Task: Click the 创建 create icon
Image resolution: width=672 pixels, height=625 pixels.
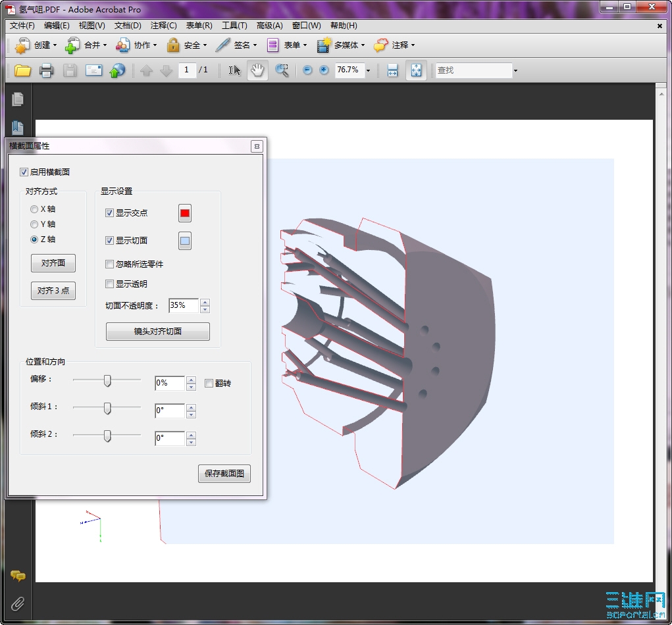Action: click(22, 45)
